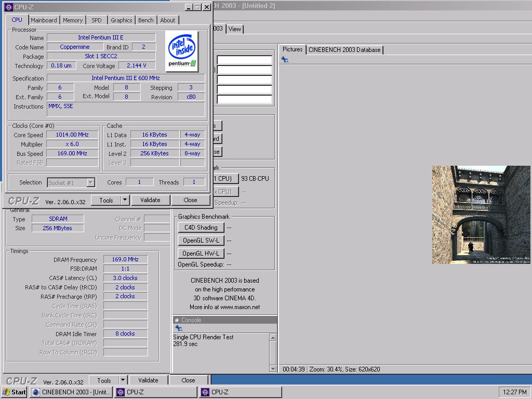The width and height of the screenshot is (532, 399).
Task: Start the OpenGL SW-L benchmark
Action: coord(201,240)
